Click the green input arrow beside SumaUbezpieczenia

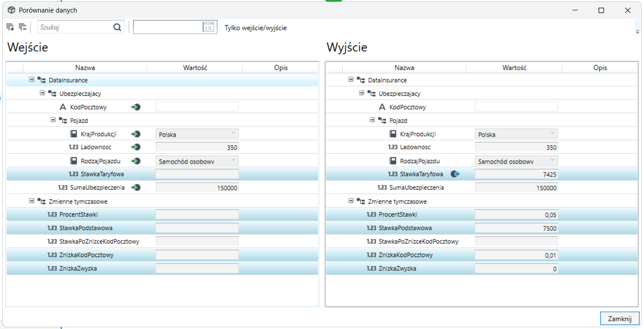point(136,188)
